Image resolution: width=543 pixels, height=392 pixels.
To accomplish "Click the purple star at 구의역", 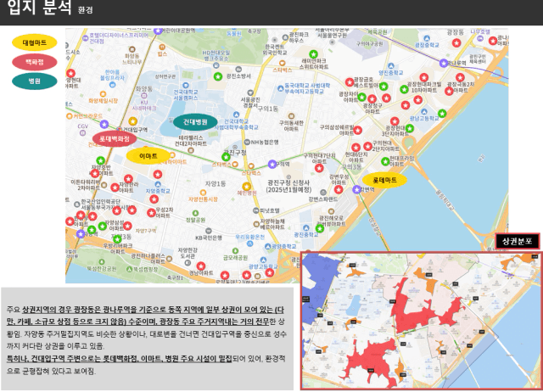I will pyautogui.click(x=272, y=164).
